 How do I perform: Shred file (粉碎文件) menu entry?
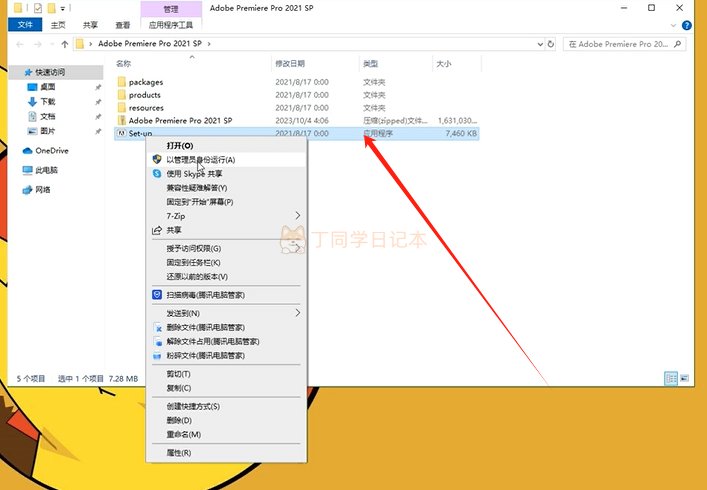(226, 355)
